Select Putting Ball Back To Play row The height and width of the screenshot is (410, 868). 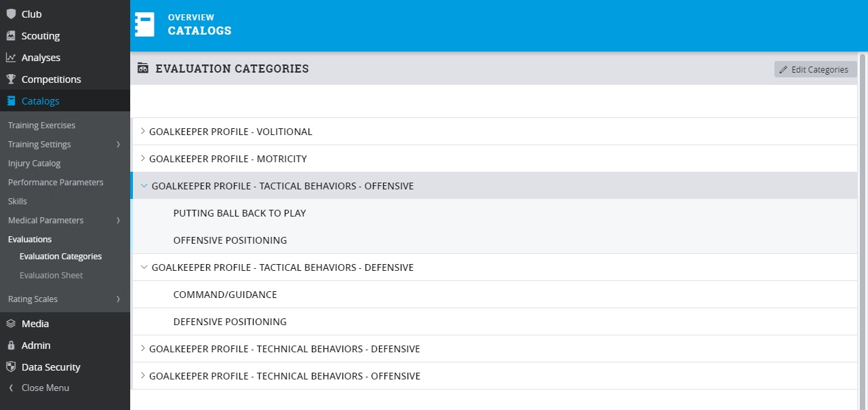[x=494, y=212]
